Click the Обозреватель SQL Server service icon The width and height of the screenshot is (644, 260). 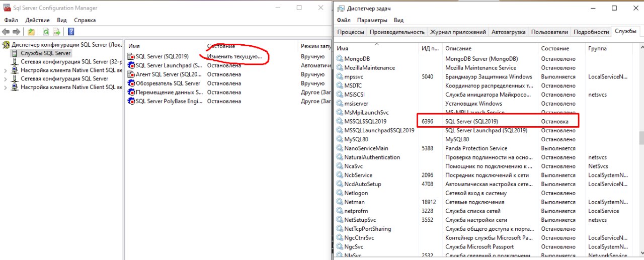point(131,83)
